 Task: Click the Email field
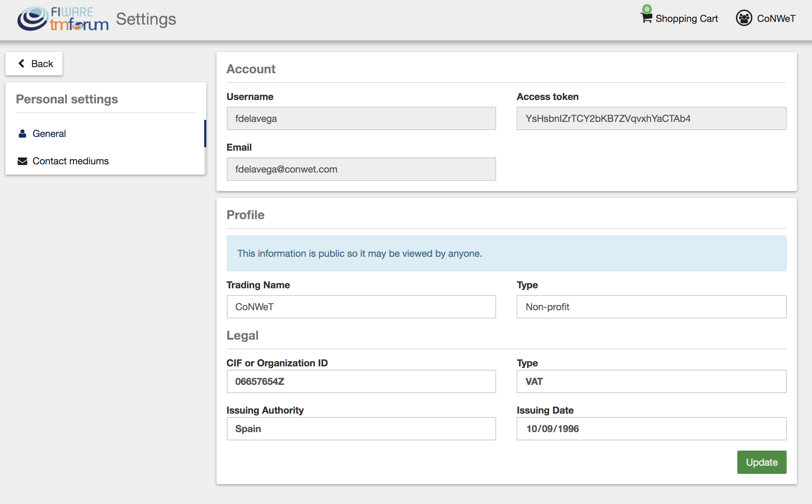pyautogui.click(x=361, y=169)
